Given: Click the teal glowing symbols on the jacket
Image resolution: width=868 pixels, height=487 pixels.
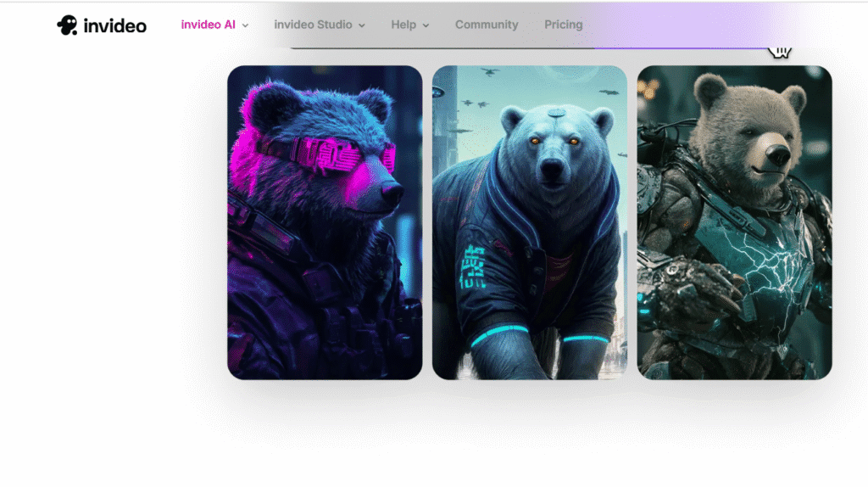Looking at the screenshot, I should point(472,269).
